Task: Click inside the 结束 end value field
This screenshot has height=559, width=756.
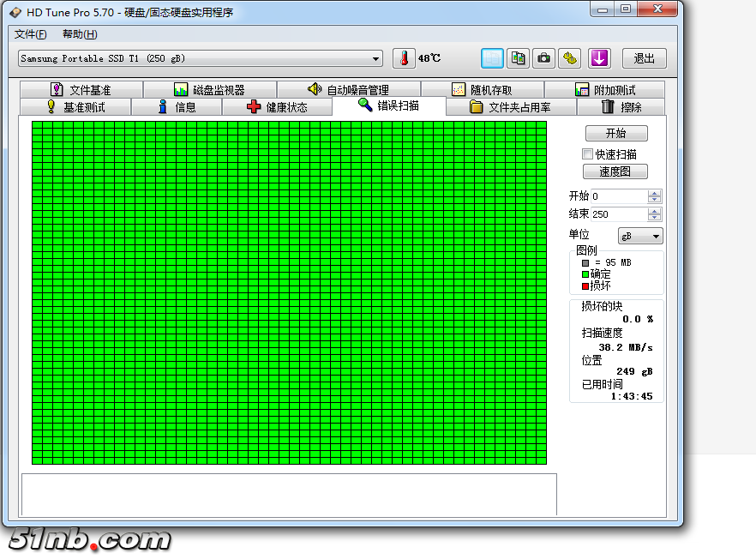Action: tap(617, 214)
